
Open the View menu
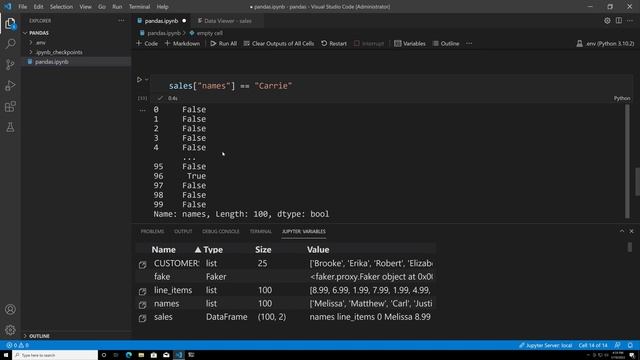[85, 7]
